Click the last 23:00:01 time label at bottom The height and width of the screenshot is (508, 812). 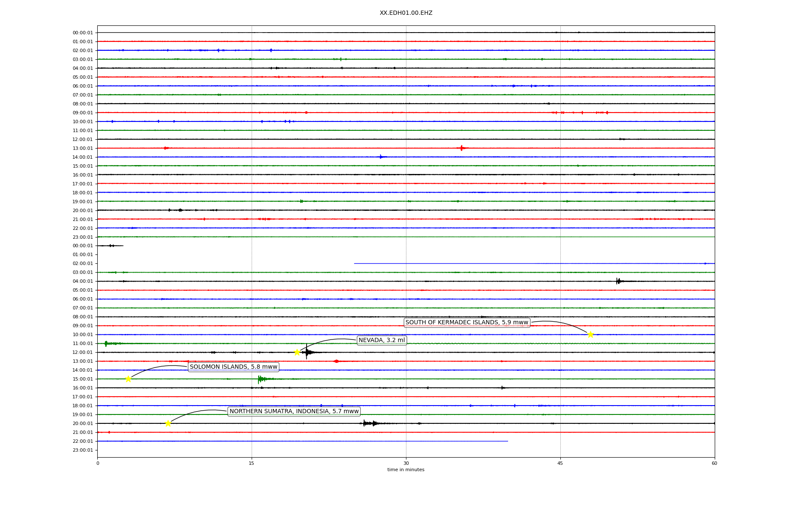(x=82, y=450)
